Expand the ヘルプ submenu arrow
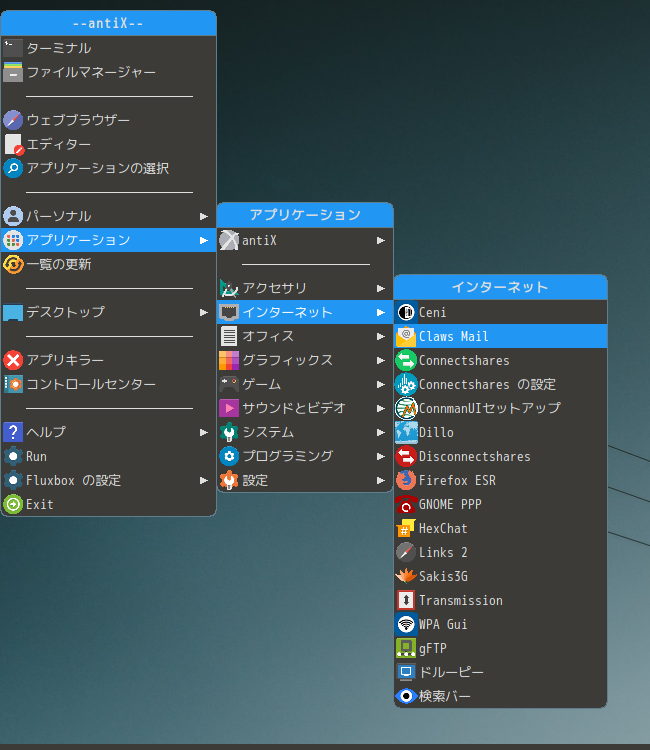Viewport: 650px width, 750px height. pyautogui.click(x=204, y=432)
